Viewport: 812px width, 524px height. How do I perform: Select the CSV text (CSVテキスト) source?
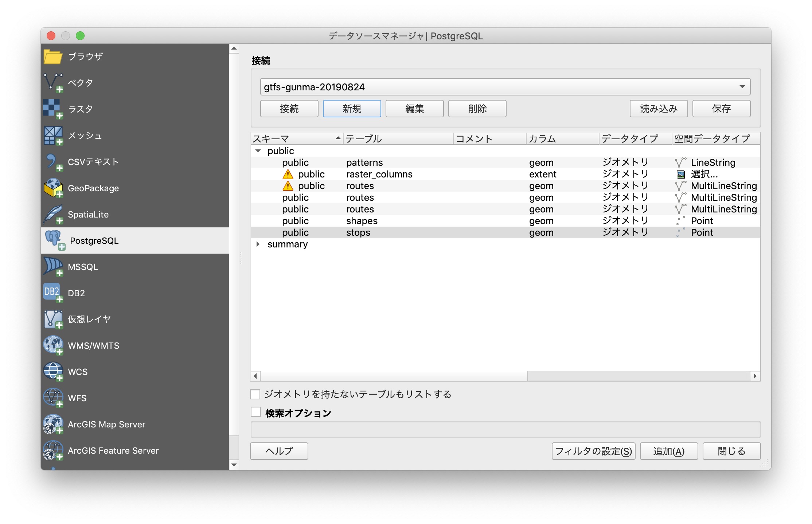tap(93, 162)
